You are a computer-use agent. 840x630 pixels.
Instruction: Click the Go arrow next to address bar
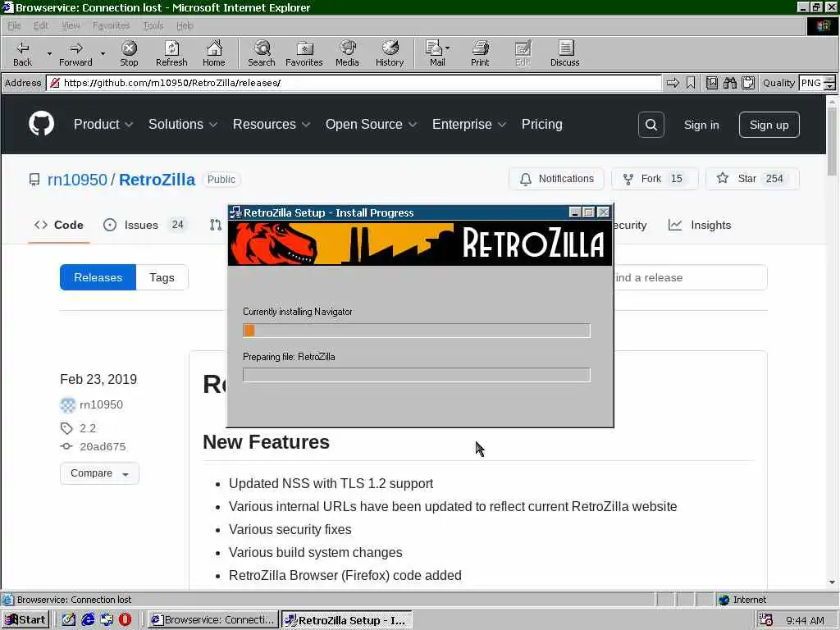[x=673, y=83]
